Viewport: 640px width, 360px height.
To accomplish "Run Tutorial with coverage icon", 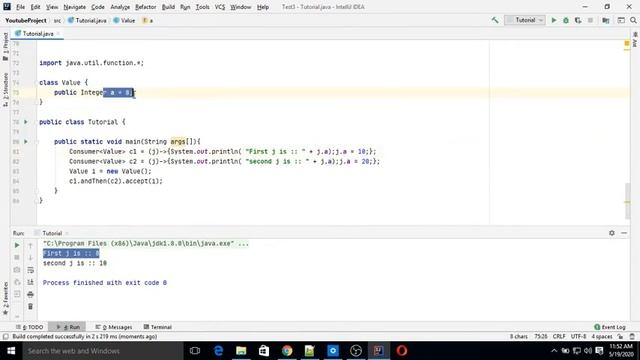I will 578,20.
